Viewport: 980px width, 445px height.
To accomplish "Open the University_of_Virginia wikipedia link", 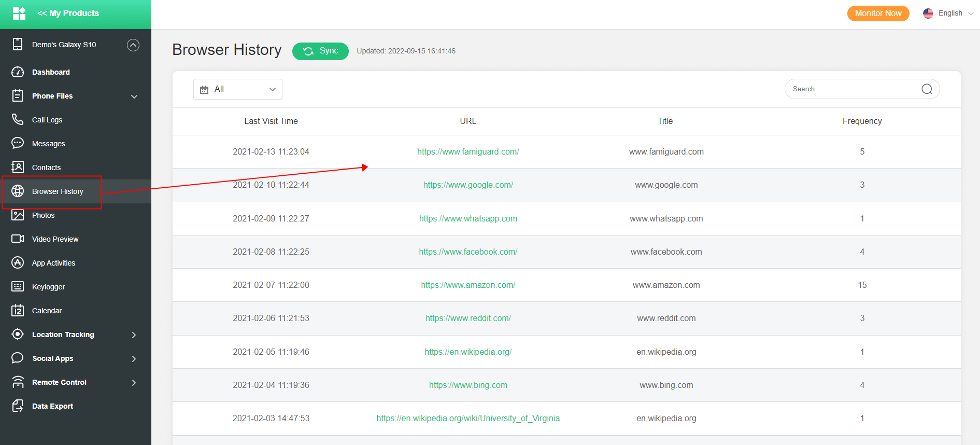I will click(x=468, y=418).
